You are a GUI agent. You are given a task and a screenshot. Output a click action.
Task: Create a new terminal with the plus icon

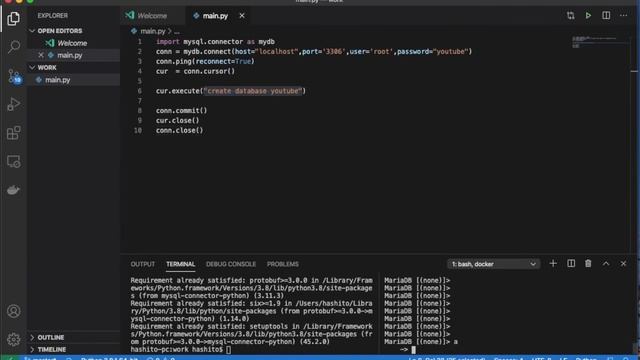pos(553,264)
